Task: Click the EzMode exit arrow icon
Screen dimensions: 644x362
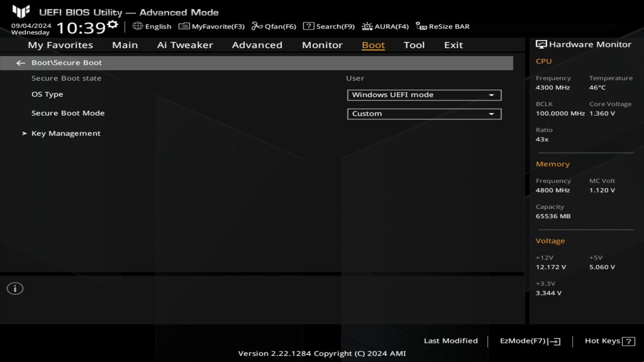Action: (x=555, y=341)
